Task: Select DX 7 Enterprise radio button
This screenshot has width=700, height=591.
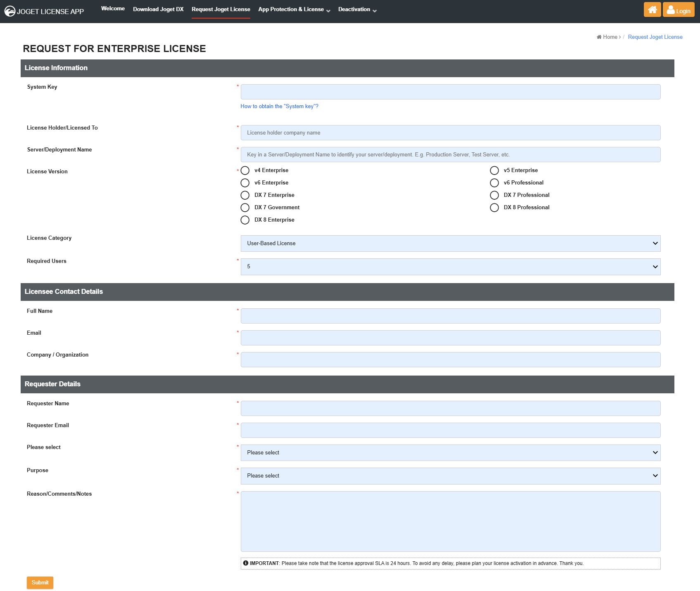Action: pos(245,195)
